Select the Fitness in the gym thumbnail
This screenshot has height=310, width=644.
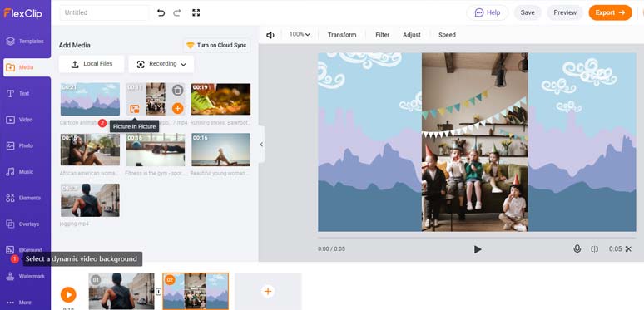(156, 150)
